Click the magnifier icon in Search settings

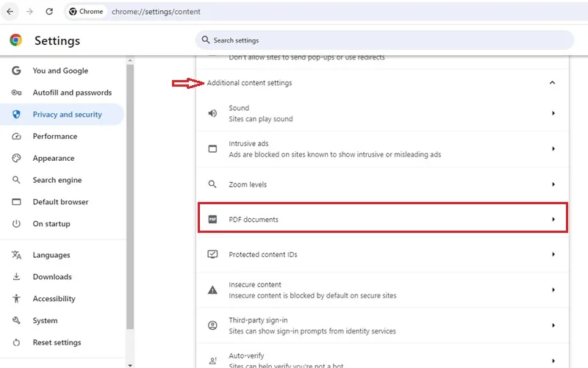pyautogui.click(x=206, y=40)
